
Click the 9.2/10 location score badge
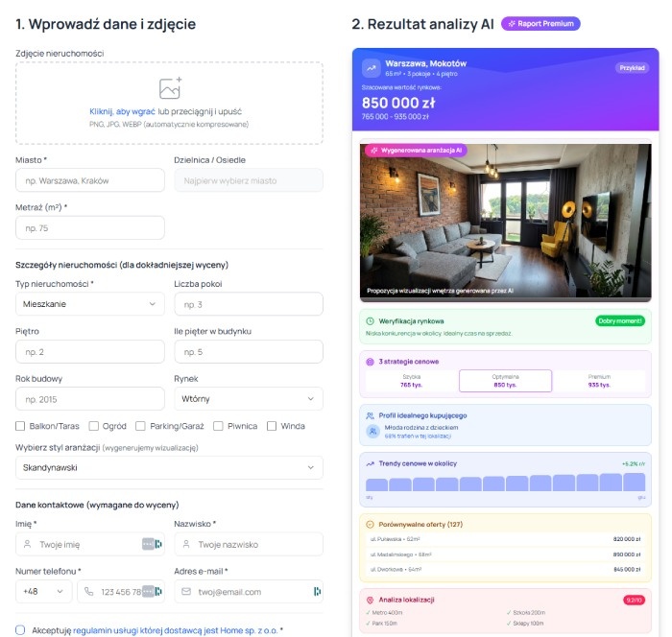click(x=634, y=601)
